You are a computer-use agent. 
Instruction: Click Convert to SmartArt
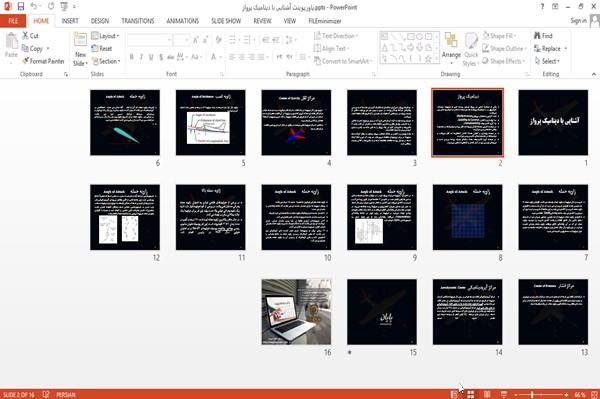(343, 61)
